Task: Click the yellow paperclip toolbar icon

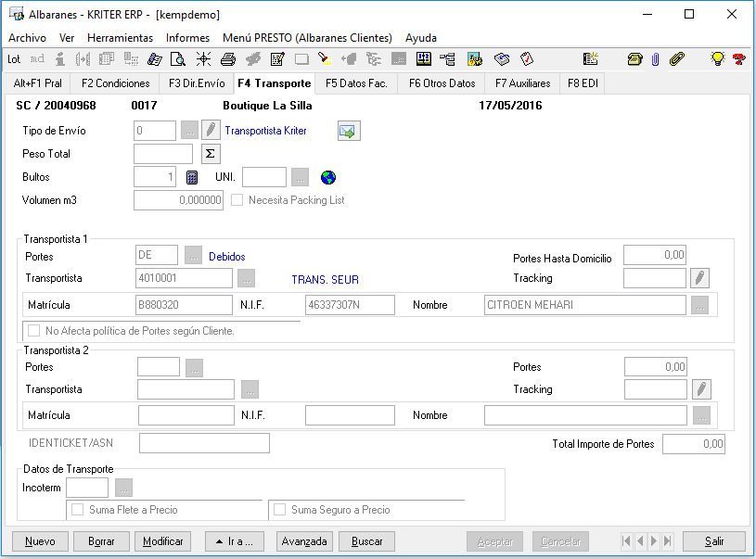Action: coord(677,59)
